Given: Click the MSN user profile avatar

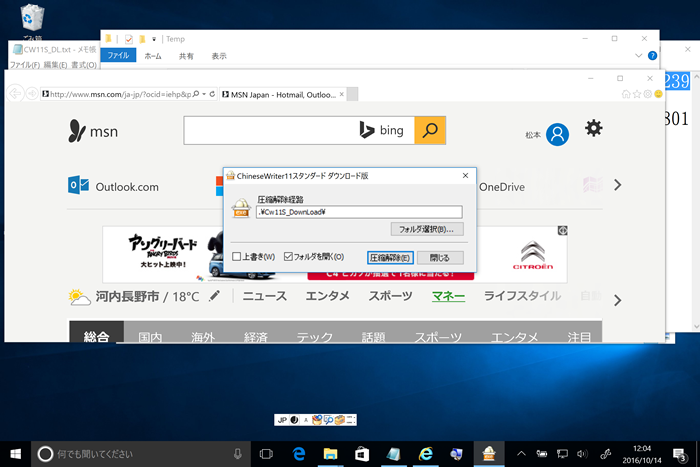Looking at the screenshot, I should pos(557,134).
